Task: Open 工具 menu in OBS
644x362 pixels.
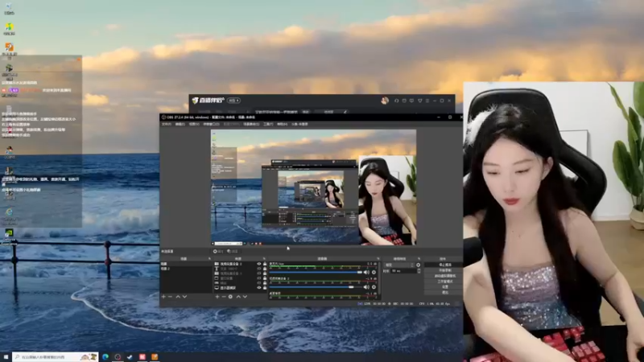Action: coord(268,124)
